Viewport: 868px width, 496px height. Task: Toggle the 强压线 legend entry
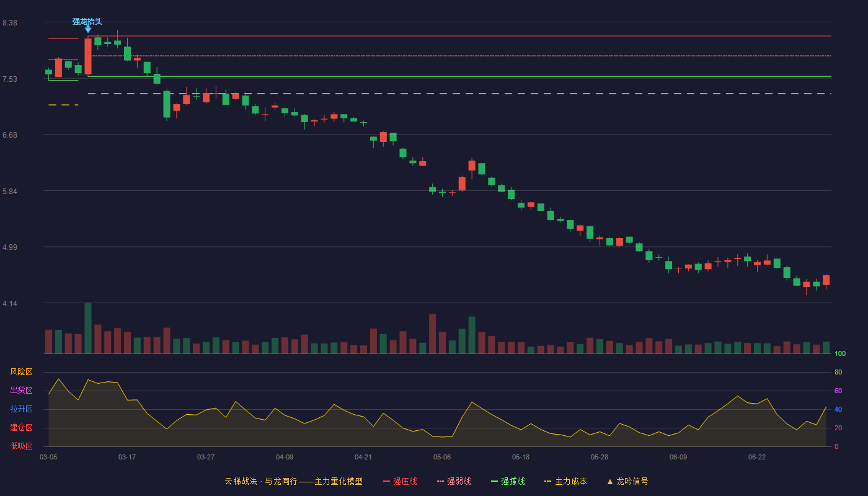point(400,481)
